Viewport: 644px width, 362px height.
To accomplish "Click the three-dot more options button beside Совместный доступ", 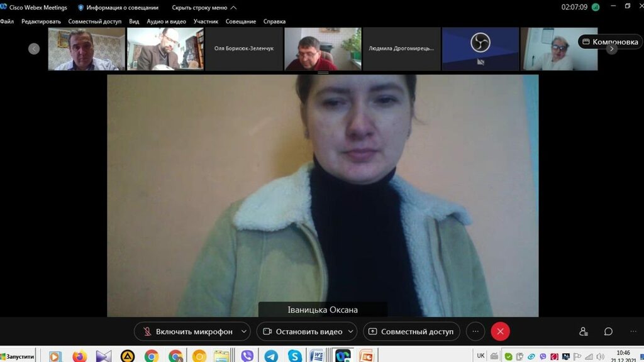I will click(475, 331).
